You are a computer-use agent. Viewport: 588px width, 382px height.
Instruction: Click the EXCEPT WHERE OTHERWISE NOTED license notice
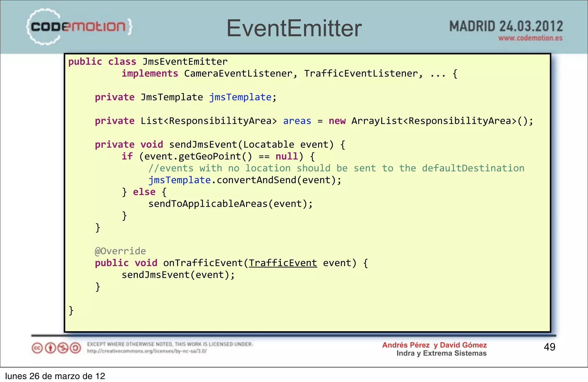[170, 344]
